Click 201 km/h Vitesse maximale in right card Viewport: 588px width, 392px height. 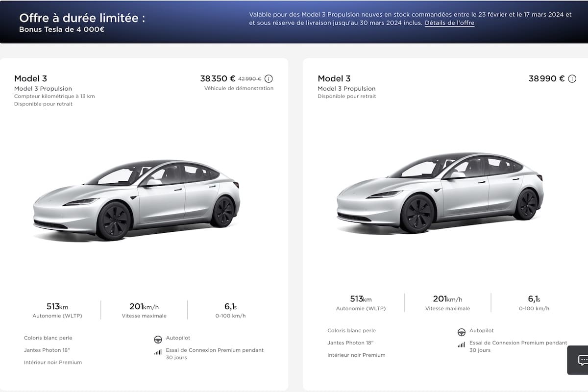447,303
